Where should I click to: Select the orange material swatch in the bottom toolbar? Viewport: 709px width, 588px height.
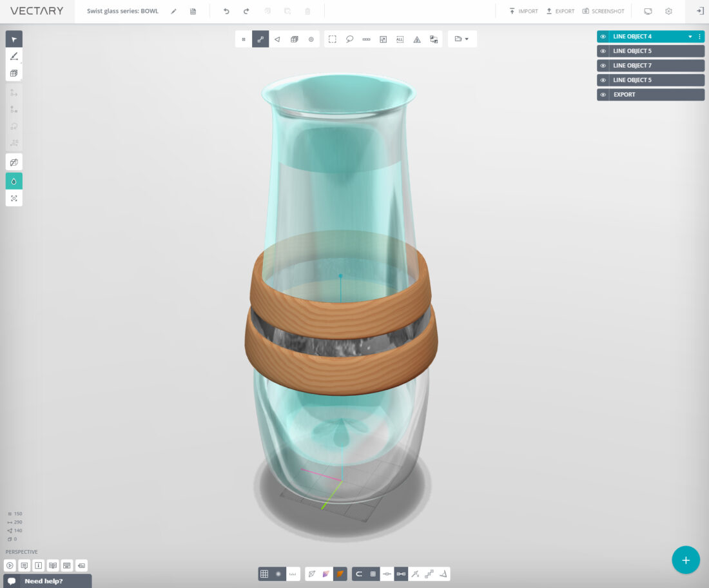click(339, 573)
